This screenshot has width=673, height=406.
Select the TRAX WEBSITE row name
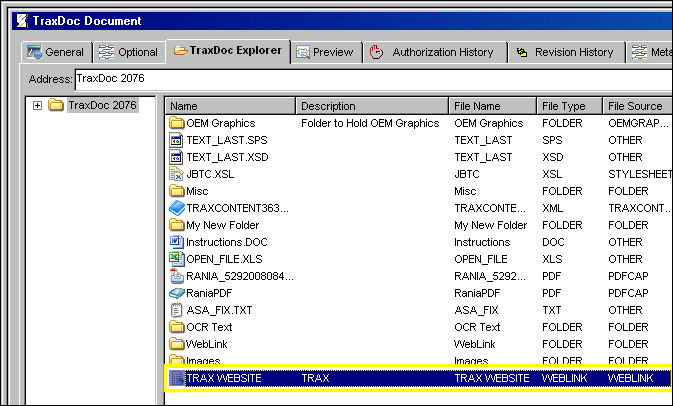224,378
